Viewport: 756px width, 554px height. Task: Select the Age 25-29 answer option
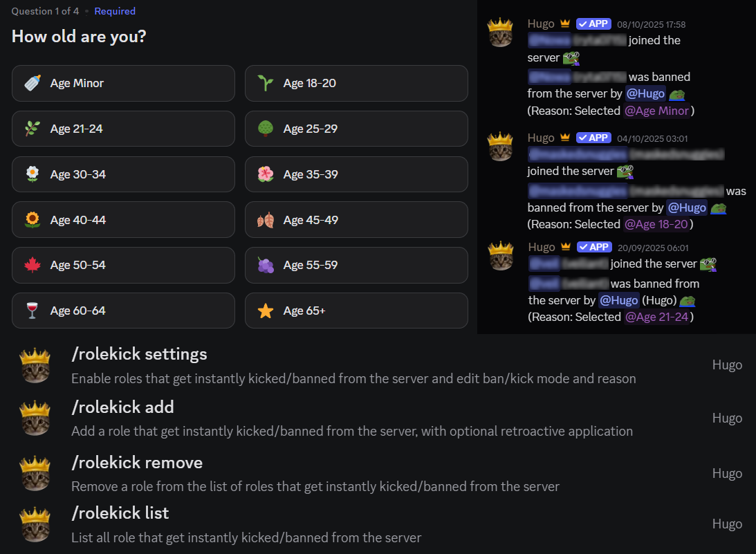coord(356,129)
